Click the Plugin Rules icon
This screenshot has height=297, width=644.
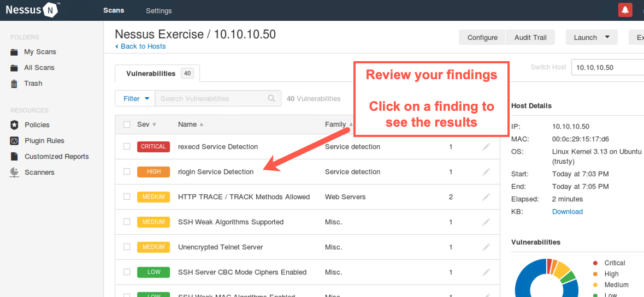(x=14, y=141)
